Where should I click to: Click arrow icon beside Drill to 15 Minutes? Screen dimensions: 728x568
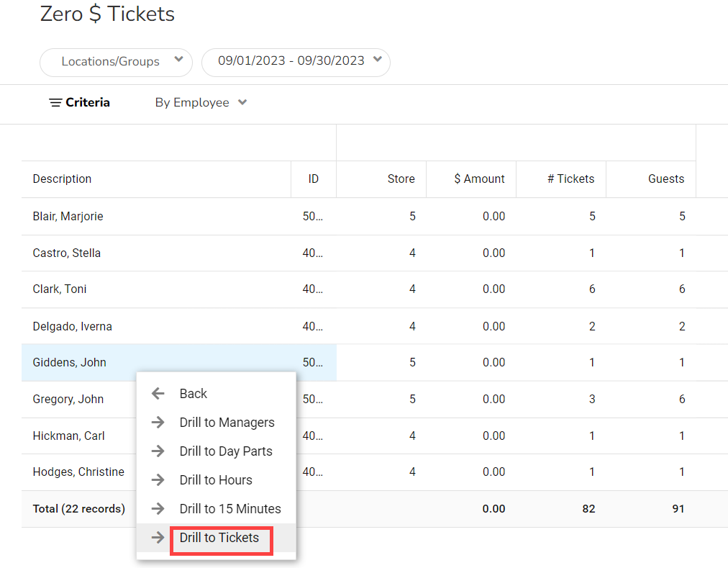click(158, 509)
